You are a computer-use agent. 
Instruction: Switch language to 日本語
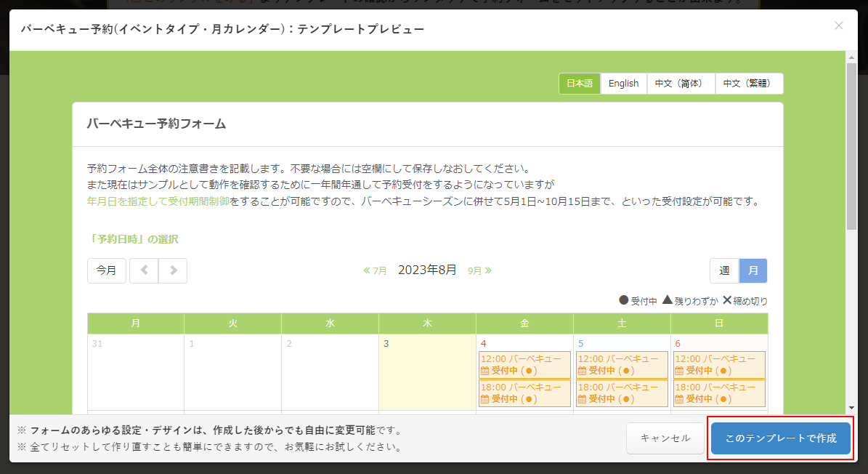pyautogui.click(x=580, y=84)
